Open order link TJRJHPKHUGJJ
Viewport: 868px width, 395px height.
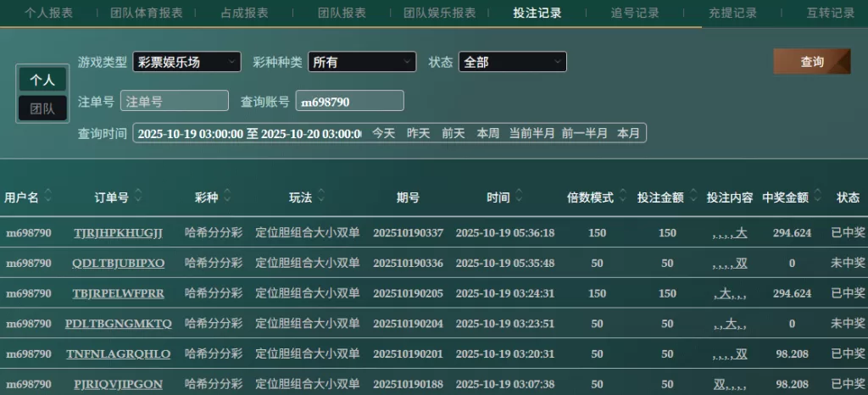[x=118, y=232]
